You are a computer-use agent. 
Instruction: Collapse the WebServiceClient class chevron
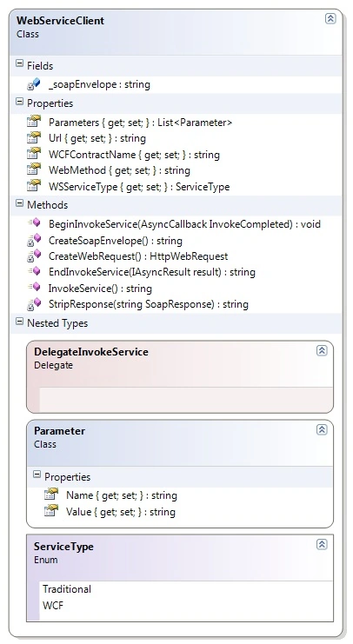330,18
